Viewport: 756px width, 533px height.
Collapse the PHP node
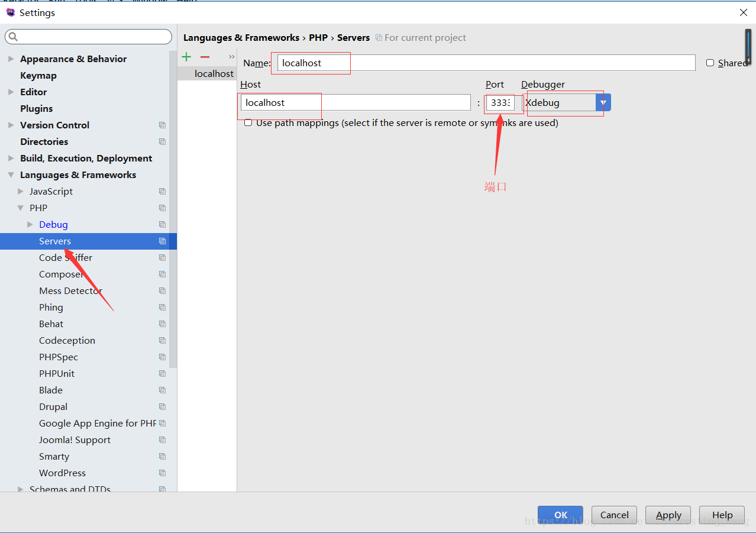click(21, 208)
